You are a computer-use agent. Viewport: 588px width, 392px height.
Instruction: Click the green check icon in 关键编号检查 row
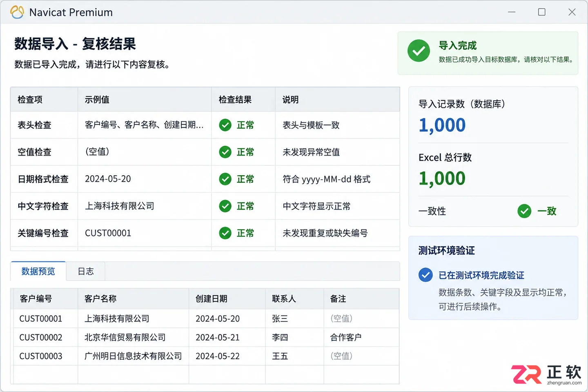225,233
